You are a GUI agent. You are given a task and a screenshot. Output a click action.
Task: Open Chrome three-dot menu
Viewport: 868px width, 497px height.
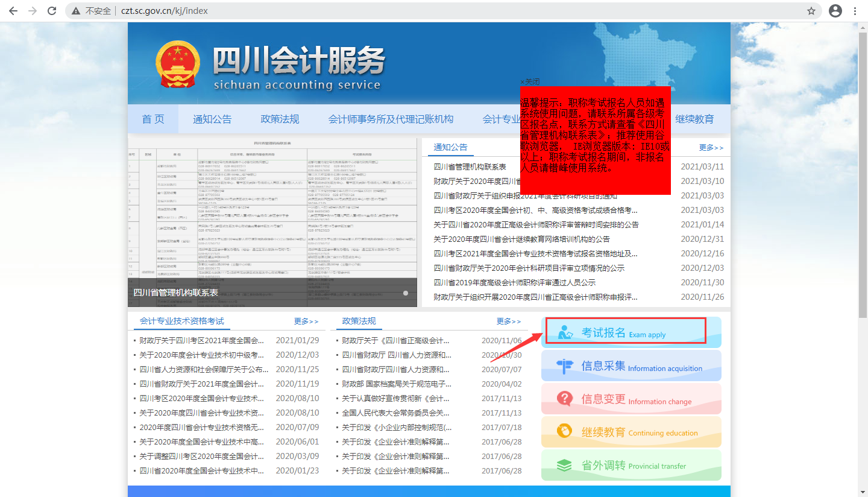click(x=855, y=11)
